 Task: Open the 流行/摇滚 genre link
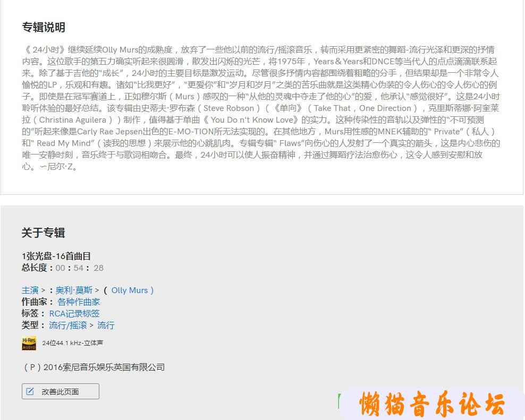[x=68, y=325]
